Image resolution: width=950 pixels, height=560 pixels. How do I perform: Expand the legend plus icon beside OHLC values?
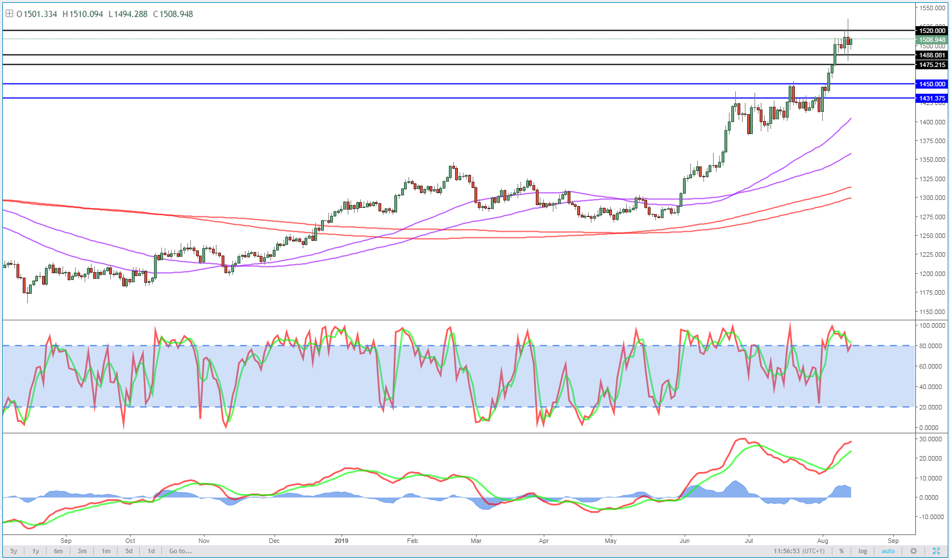(x=9, y=14)
